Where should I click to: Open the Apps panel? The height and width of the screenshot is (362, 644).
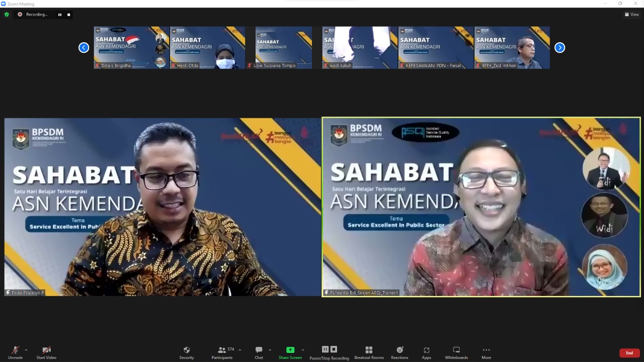point(427,352)
